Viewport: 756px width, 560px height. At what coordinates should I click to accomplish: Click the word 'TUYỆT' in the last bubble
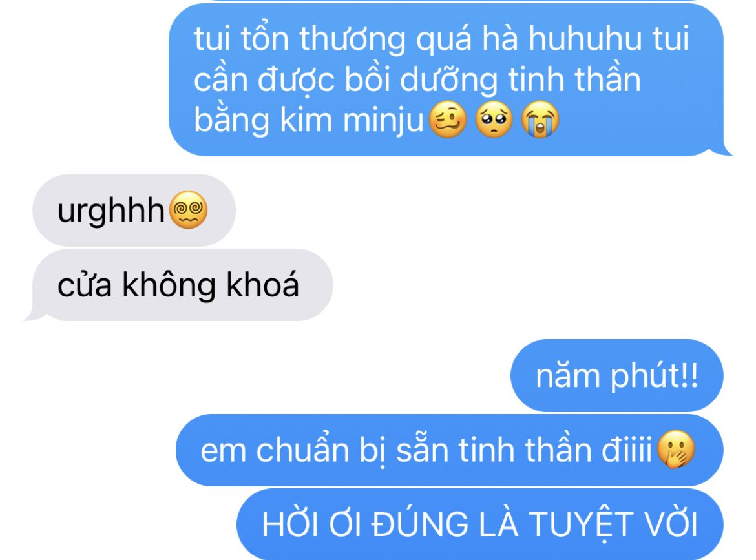point(581,524)
